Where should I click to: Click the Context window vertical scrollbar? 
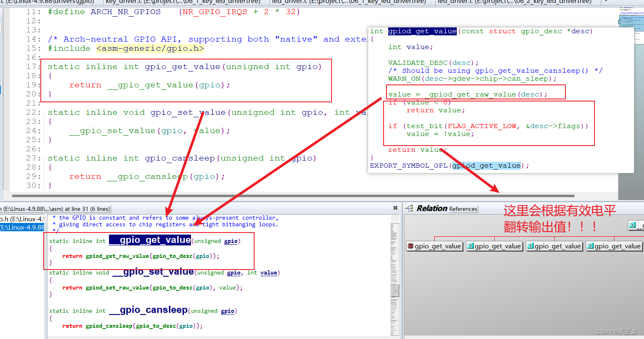click(395, 279)
